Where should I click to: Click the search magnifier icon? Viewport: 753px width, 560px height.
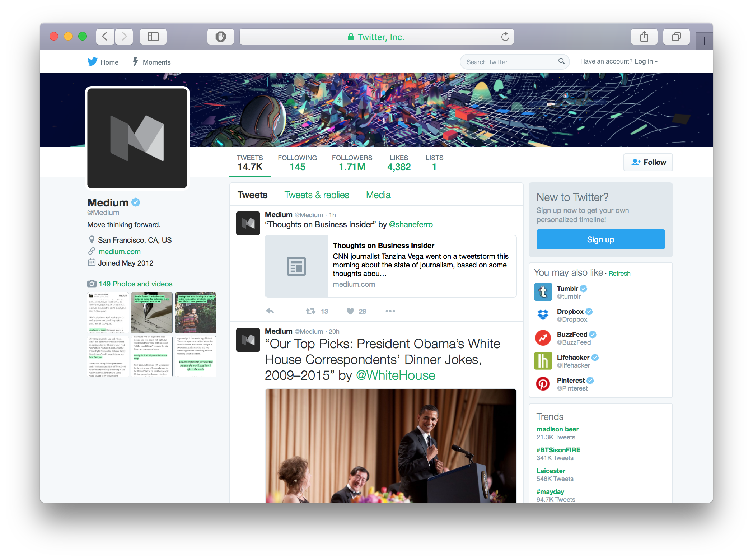(561, 61)
